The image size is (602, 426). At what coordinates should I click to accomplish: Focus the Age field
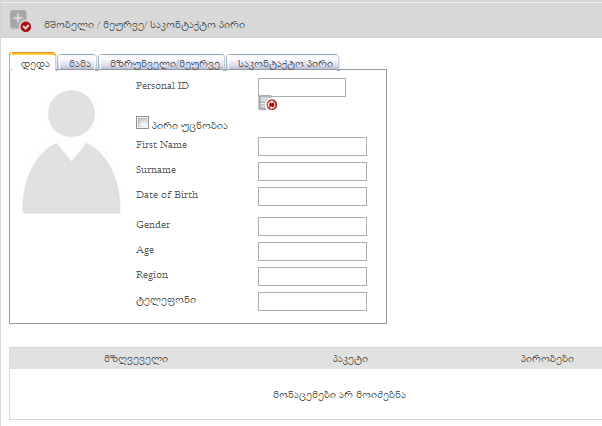(312, 251)
